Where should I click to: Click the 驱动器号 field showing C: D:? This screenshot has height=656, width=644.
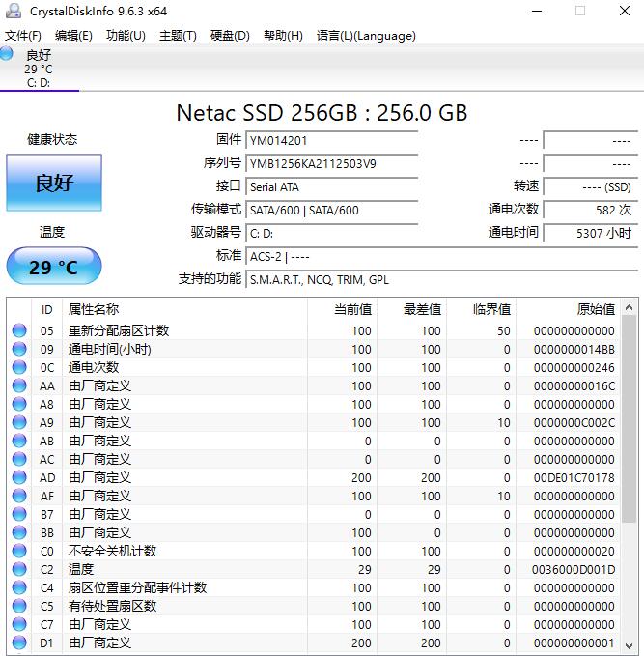tap(332, 234)
